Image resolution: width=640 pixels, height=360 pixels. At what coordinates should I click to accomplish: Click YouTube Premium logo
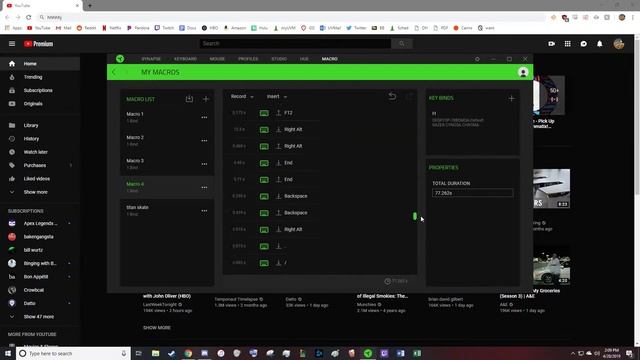[x=38, y=44]
